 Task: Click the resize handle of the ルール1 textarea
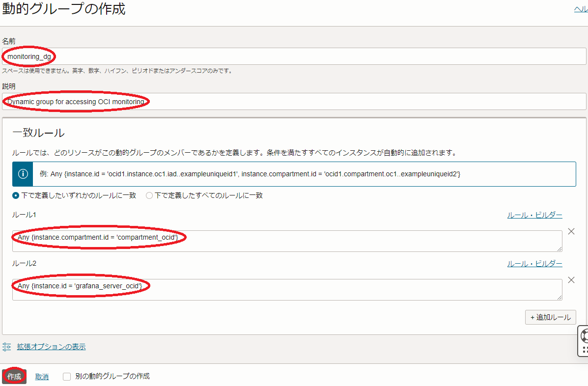[x=559, y=248]
